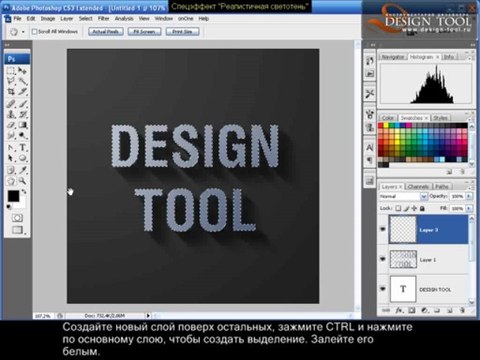Toggle lock transparent pixels
Viewport: 480px width, 360px height.
click(398, 208)
